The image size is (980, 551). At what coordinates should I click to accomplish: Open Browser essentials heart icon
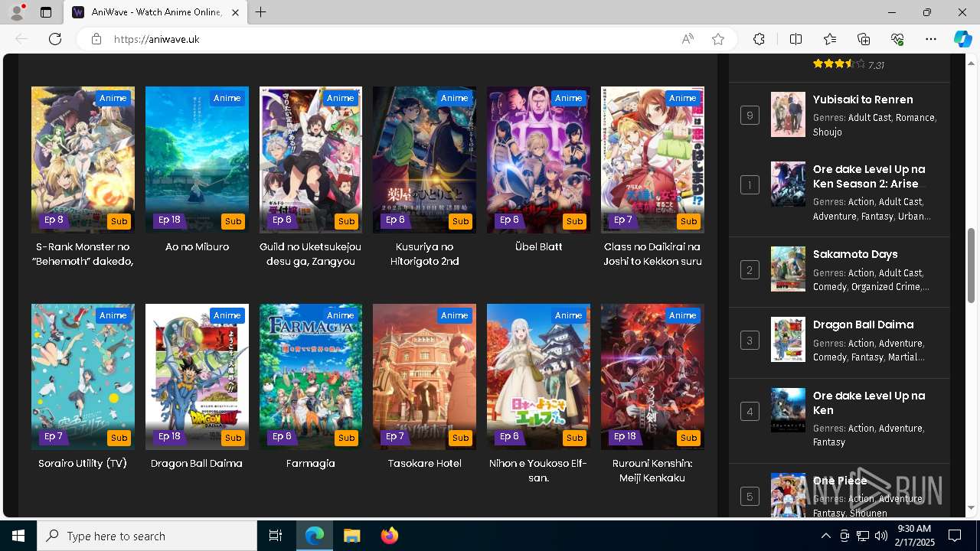click(x=897, y=39)
